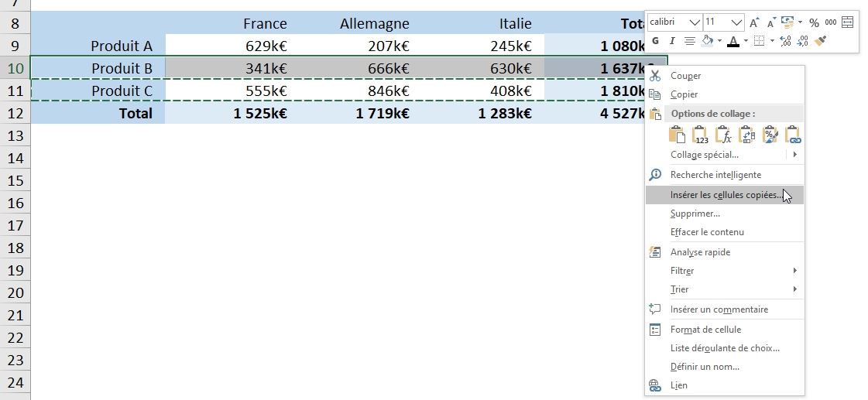Expand borders dropdown arrow

point(772,40)
